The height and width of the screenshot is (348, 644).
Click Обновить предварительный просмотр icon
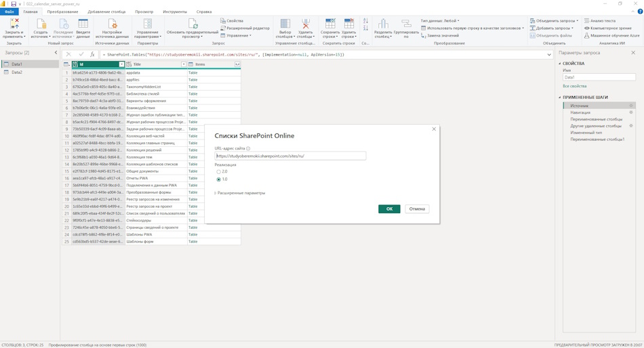193,24
